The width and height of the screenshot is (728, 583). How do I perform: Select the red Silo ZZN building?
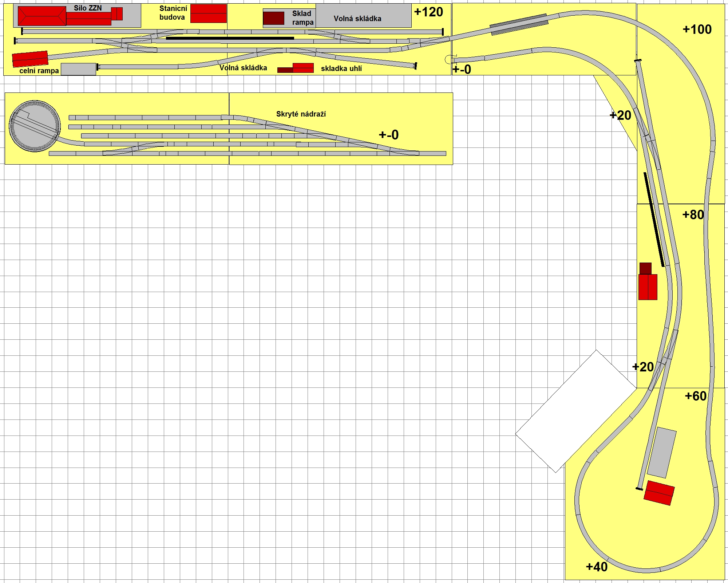click(42, 16)
